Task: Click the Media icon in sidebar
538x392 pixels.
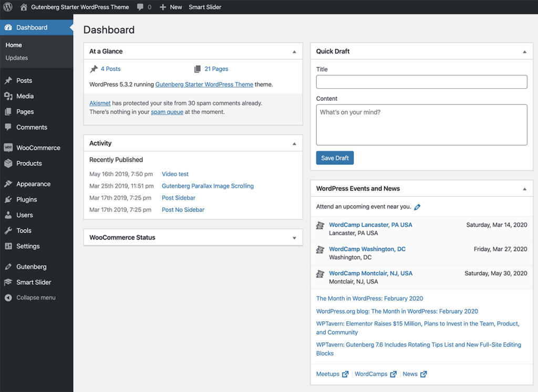Action: click(x=8, y=96)
